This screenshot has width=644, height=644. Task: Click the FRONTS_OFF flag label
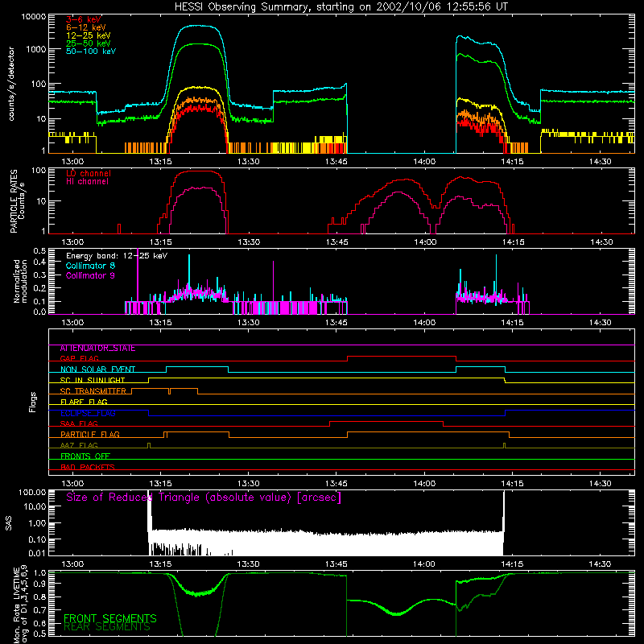click(85, 456)
